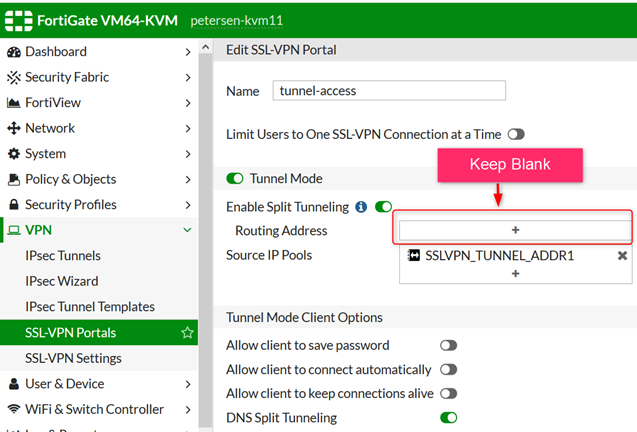
Task: Click the star icon beside SSL-VPN Portals
Action: coord(187,333)
